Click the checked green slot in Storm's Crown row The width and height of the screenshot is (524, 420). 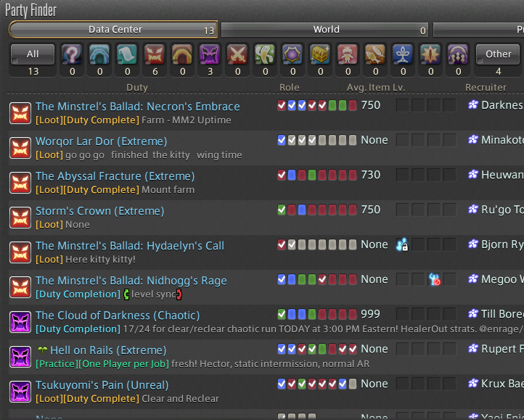coord(282,210)
